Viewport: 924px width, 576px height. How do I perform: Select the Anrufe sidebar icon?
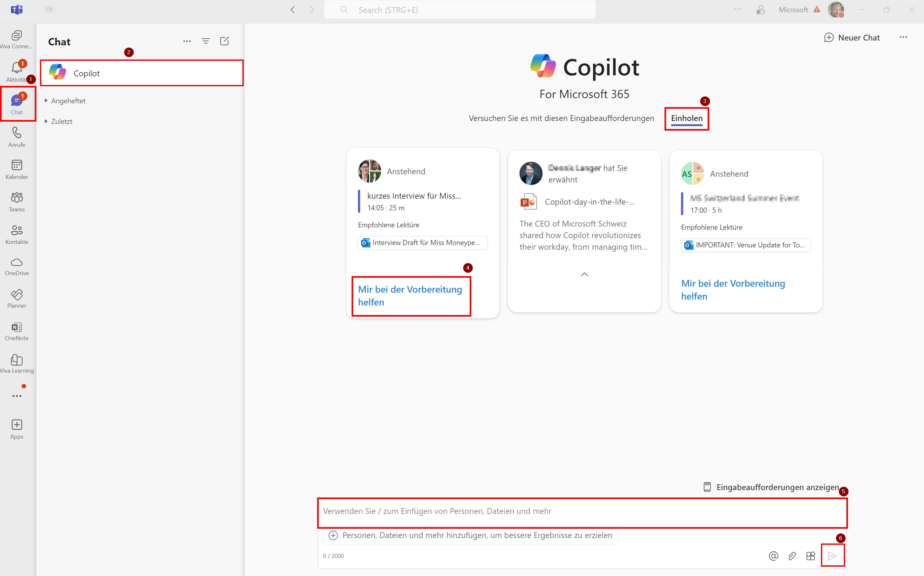point(16,136)
